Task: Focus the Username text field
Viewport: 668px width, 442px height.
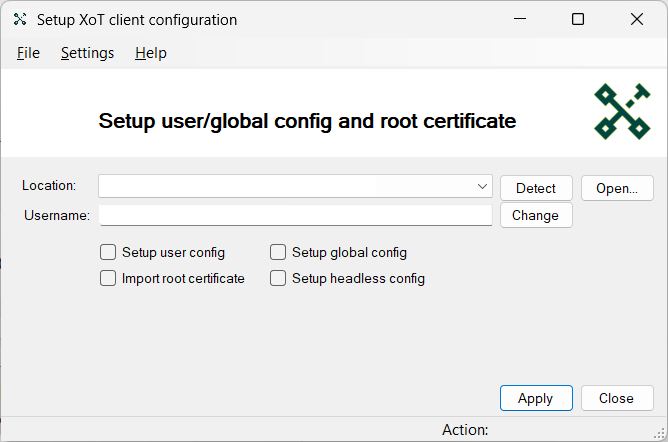Action: click(296, 215)
